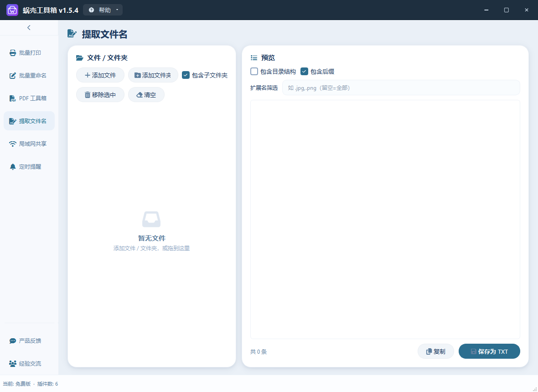Maximize the 蜗壳工具箱 window
The width and height of the screenshot is (538, 392).
[x=506, y=10]
